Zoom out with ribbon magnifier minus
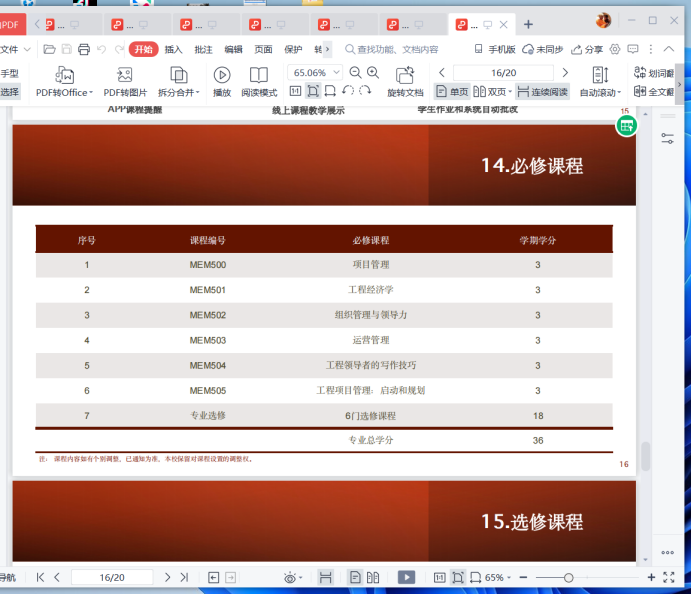 355,72
